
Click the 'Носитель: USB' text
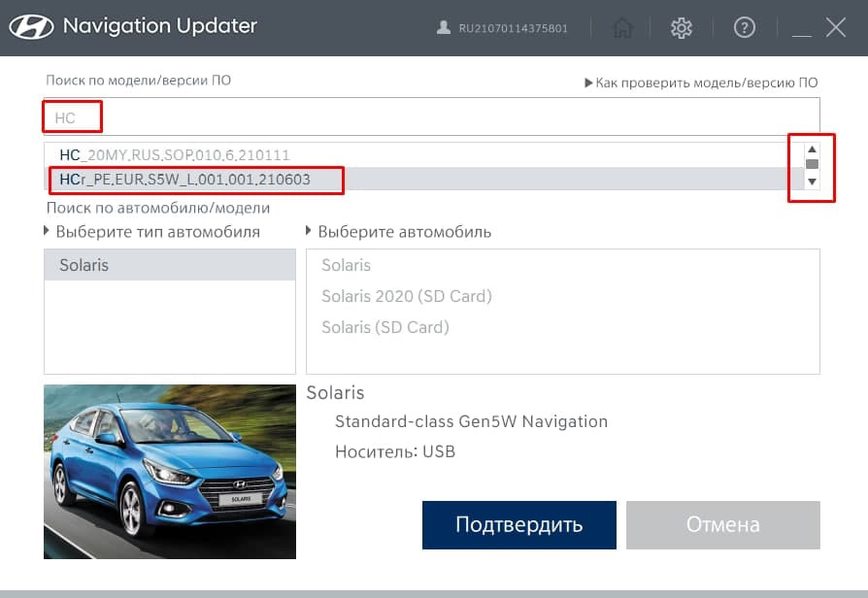pos(395,451)
